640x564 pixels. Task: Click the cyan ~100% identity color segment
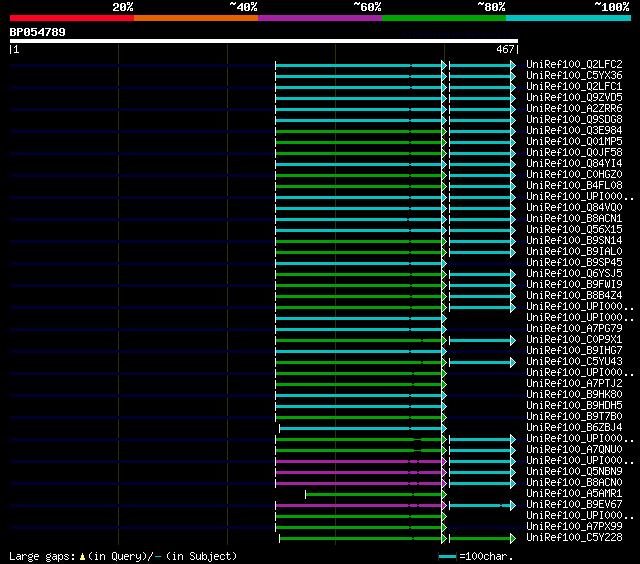(x=569, y=18)
